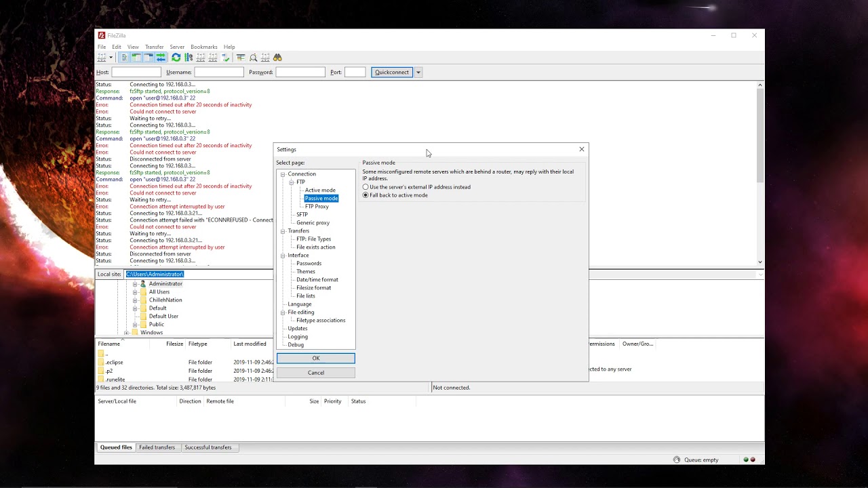Open the Site Manager toolbar icon
Screen dimensions: 868x488
pyautogui.click(x=101, y=58)
